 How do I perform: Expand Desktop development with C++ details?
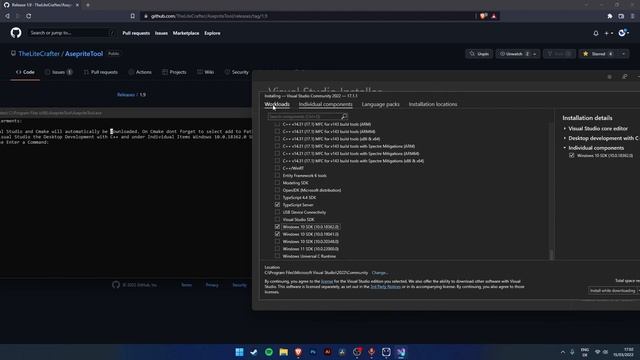pyautogui.click(x=565, y=138)
